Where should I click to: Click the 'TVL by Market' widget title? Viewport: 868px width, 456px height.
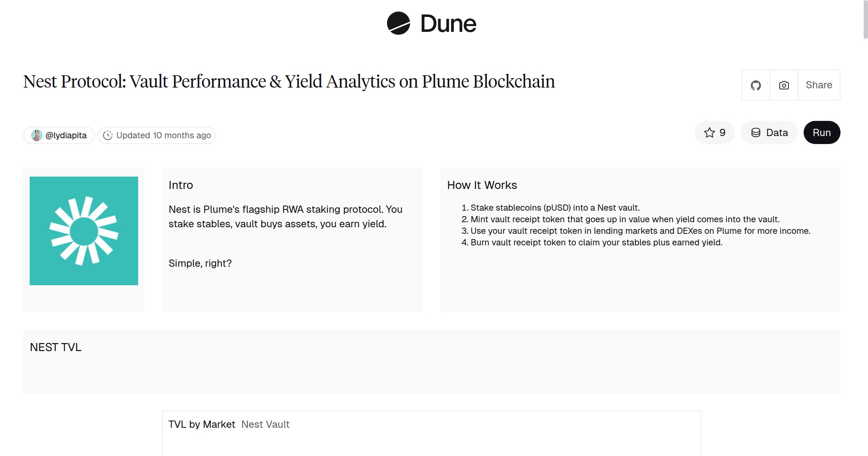click(202, 424)
